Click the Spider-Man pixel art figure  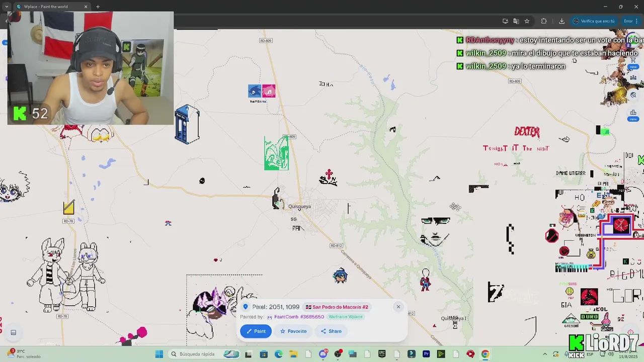pos(426,280)
